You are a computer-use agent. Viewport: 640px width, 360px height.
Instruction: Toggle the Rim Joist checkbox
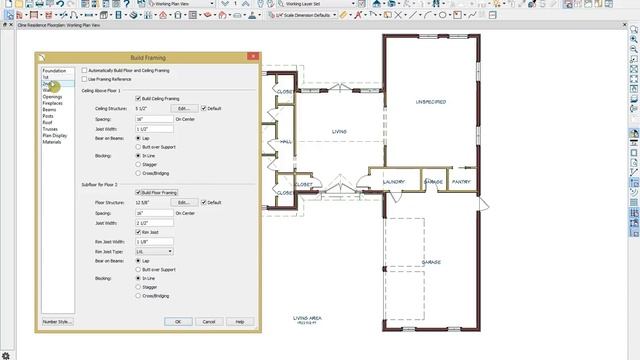138,232
